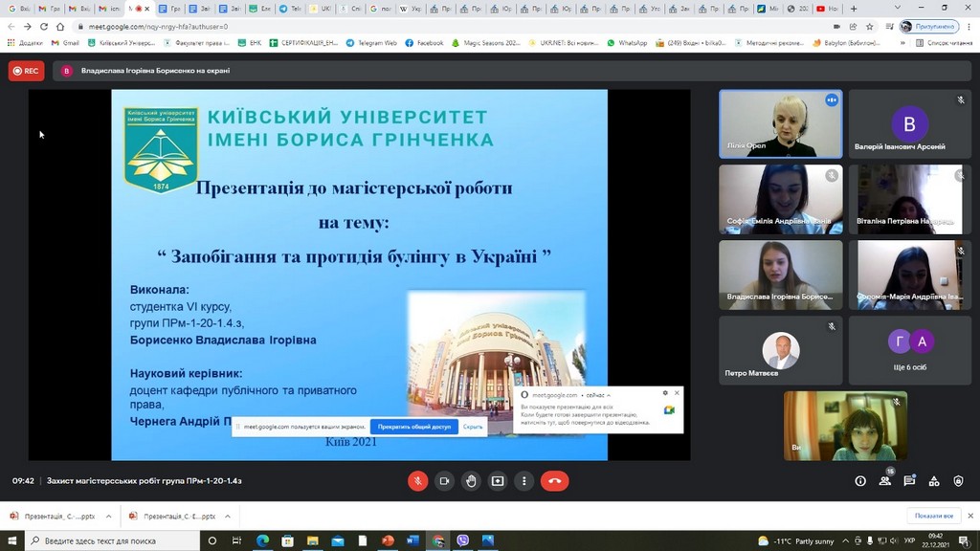
Task: Show the participants list panel
Action: (x=887, y=481)
